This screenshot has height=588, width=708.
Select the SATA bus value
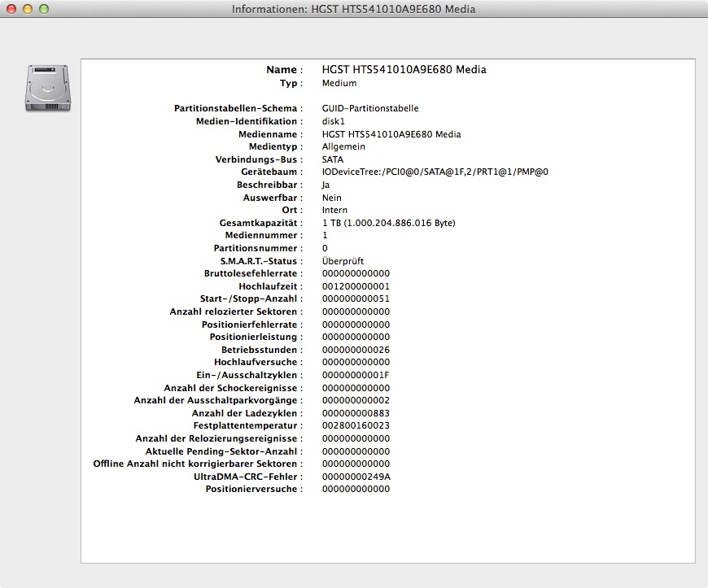(x=333, y=159)
